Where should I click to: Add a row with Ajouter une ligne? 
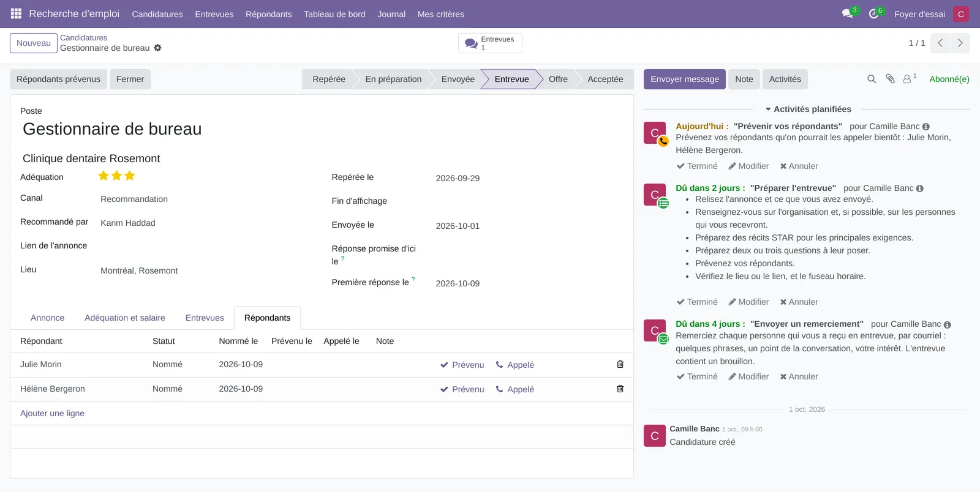[x=52, y=413]
